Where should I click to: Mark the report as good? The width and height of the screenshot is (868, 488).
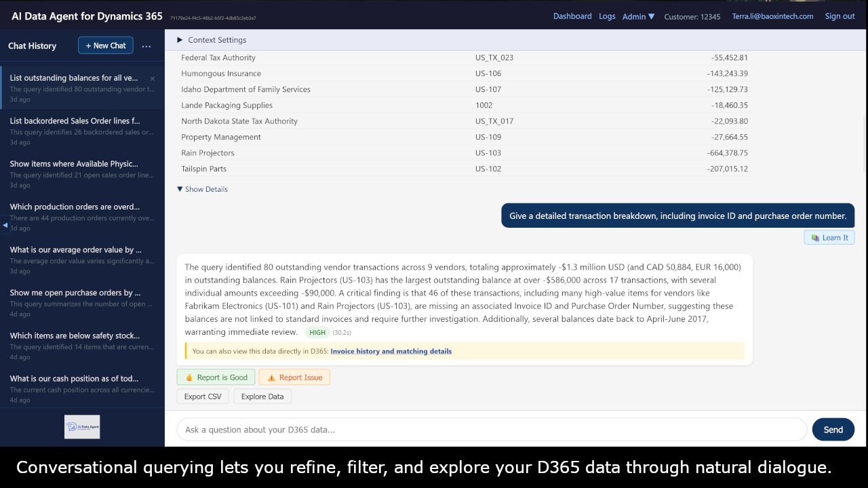click(216, 378)
